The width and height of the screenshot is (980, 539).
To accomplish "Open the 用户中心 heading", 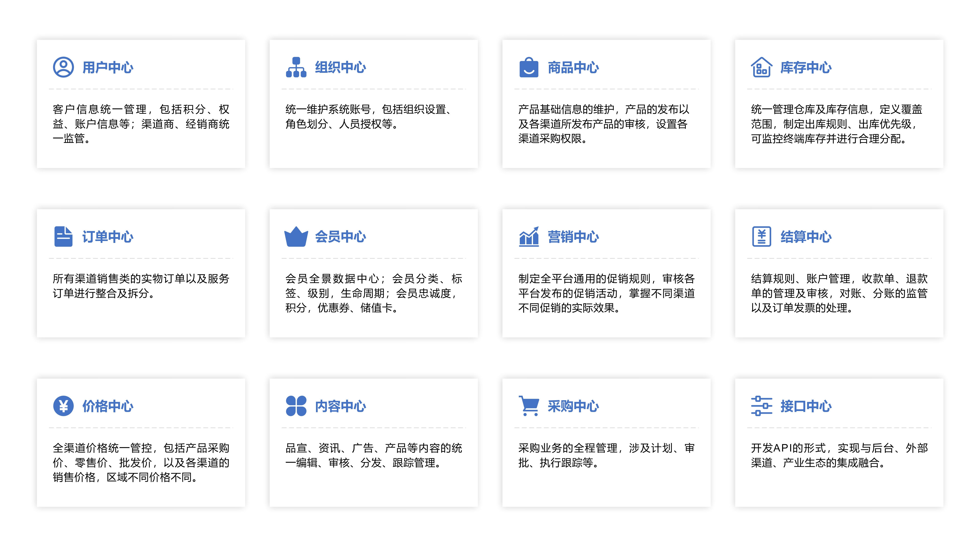I will 108,68.
